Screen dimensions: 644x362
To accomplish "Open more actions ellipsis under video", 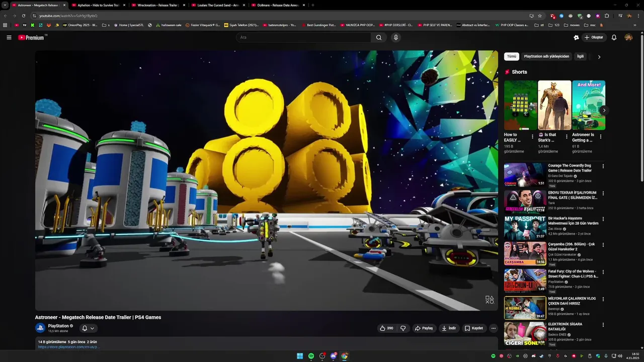I will pyautogui.click(x=493, y=328).
